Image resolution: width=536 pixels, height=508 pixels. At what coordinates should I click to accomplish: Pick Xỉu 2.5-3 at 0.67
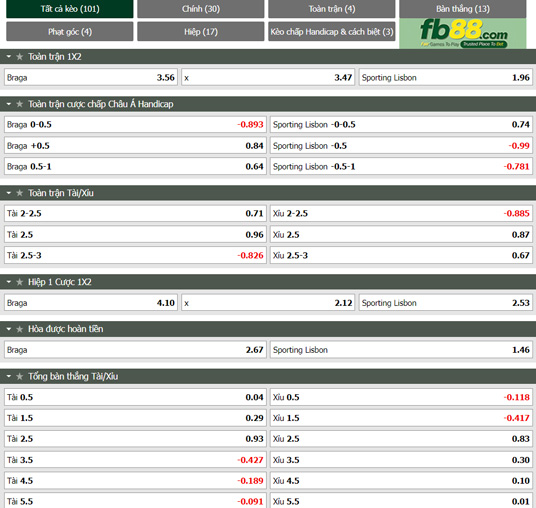pyautogui.click(x=401, y=255)
